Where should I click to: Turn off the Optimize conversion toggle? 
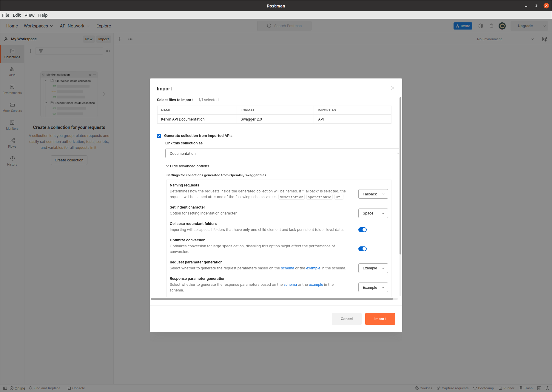coord(363,249)
